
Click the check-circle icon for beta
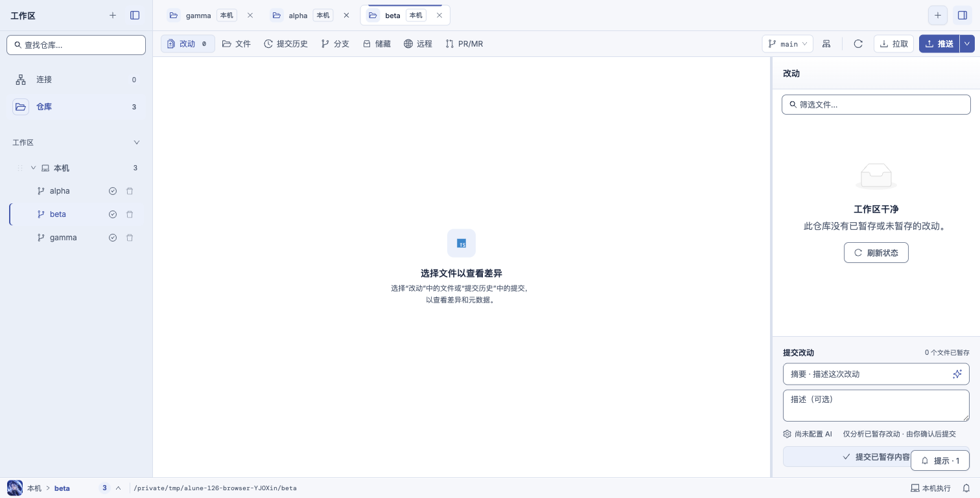tap(113, 214)
